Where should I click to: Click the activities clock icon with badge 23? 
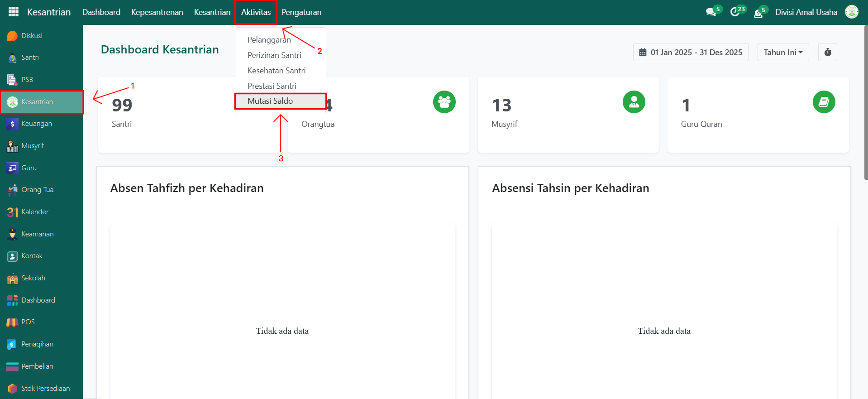(735, 12)
